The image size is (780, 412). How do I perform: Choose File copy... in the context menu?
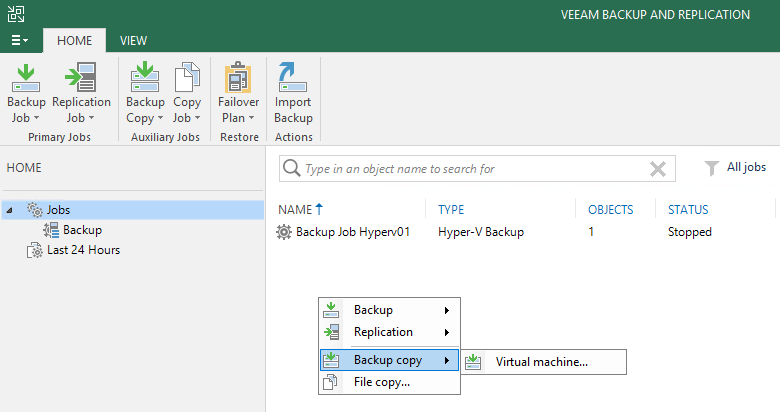[389, 382]
